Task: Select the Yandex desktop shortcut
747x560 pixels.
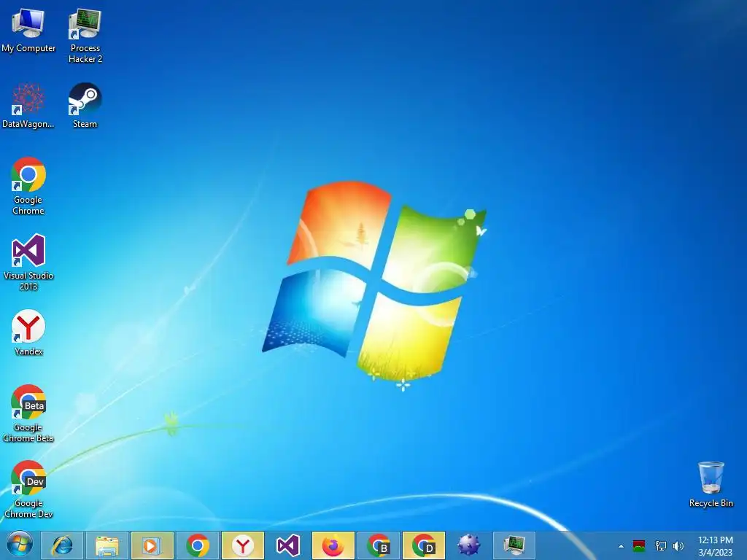Action: (x=28, y=332)
